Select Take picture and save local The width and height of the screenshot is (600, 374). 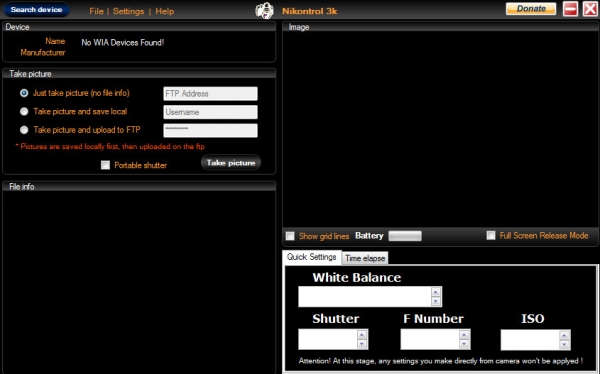pyautogui.click(x=24, y=111)
